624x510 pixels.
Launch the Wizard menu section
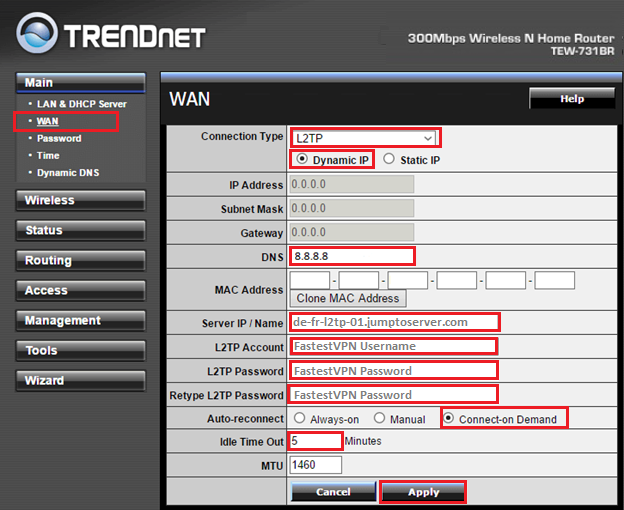coord(81,380)
